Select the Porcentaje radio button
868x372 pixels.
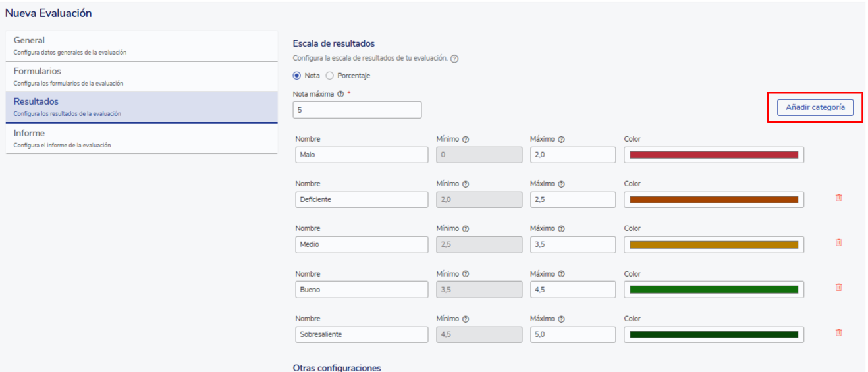pos(330,76)
